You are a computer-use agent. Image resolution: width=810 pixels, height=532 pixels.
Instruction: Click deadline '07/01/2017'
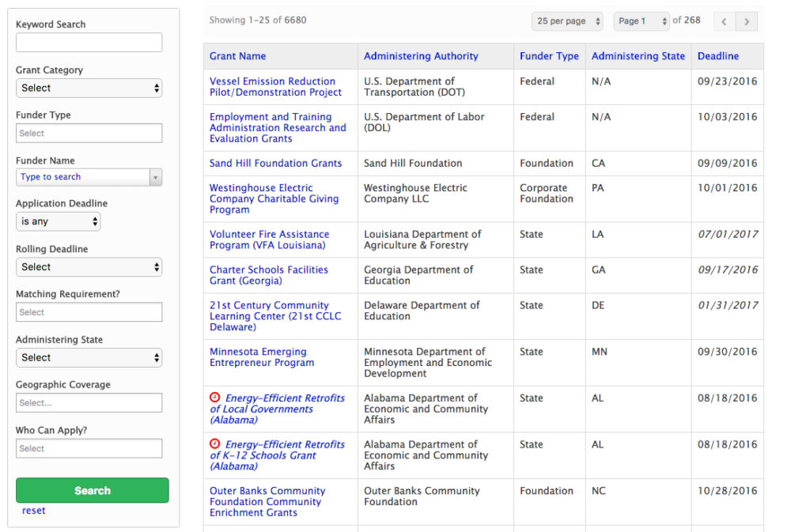coord(728,234)
